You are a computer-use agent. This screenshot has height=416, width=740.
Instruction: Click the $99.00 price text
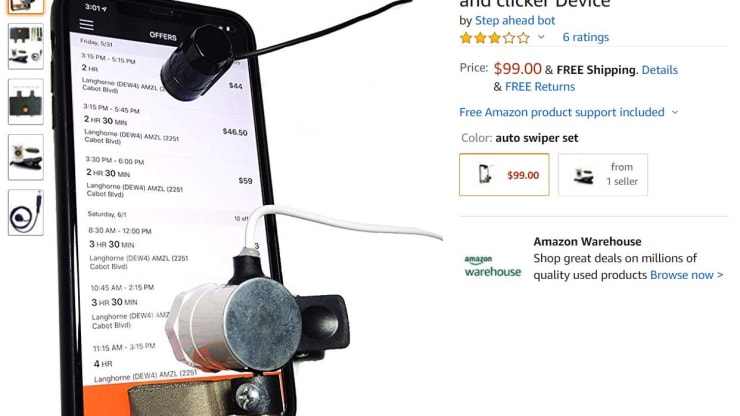pos(517,69)
